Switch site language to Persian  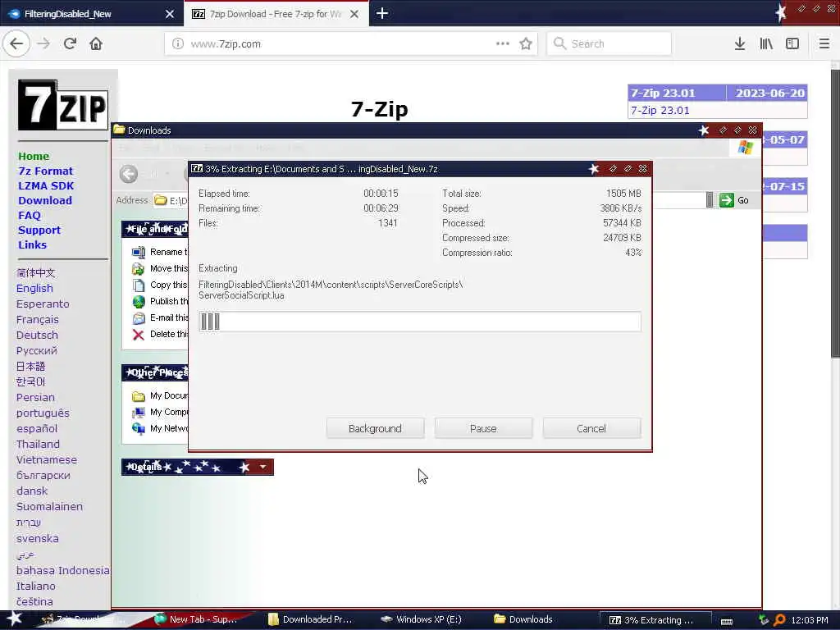click(x=34, y=398)
